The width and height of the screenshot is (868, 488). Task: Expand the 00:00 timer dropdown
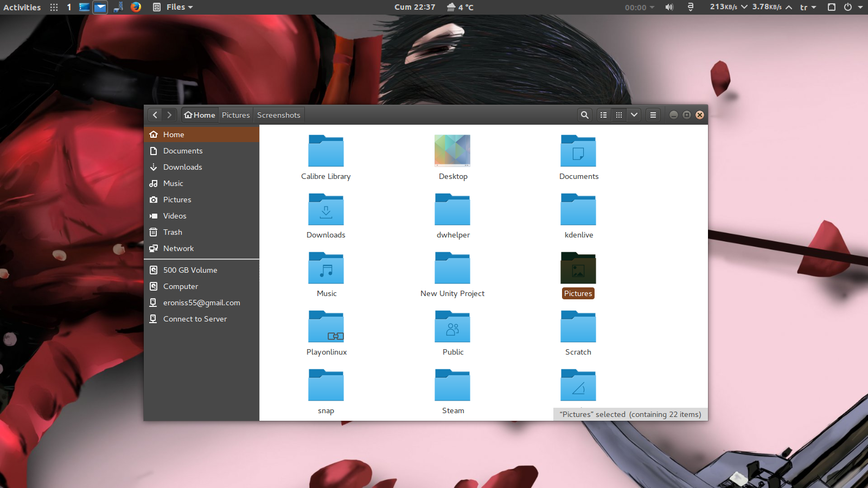pyautogui.click(x=640, y=7)
